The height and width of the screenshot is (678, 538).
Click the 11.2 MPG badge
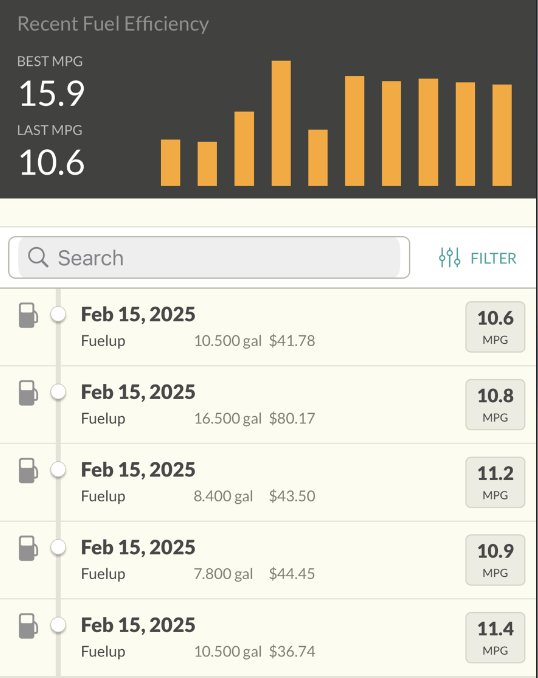pyautogui.click(x=495, y=482)
